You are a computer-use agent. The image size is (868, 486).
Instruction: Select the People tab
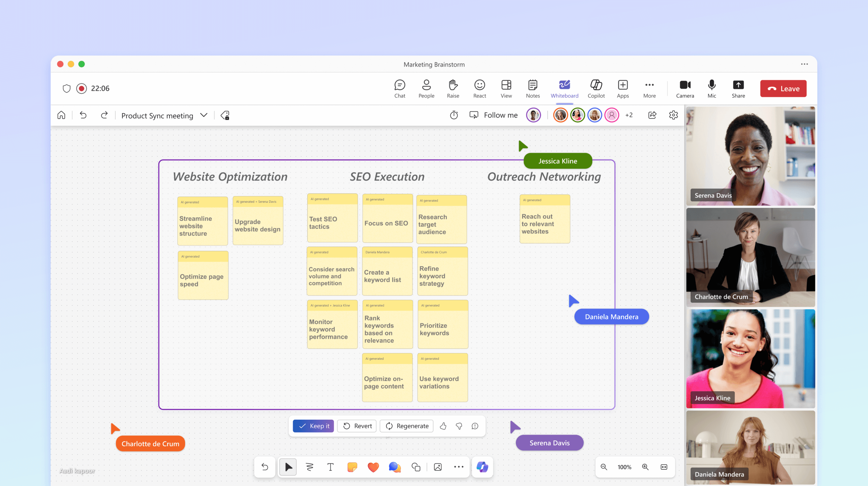tap(426, 88)
